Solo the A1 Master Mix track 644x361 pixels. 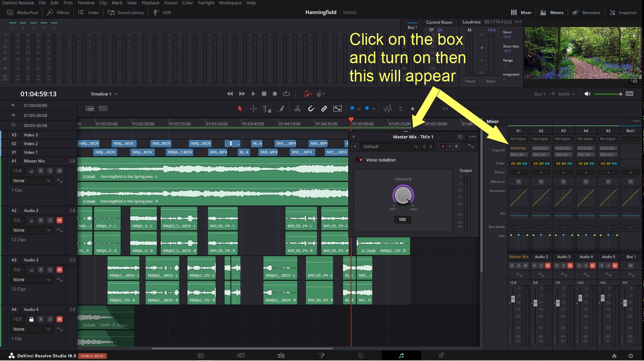point(50,171)
